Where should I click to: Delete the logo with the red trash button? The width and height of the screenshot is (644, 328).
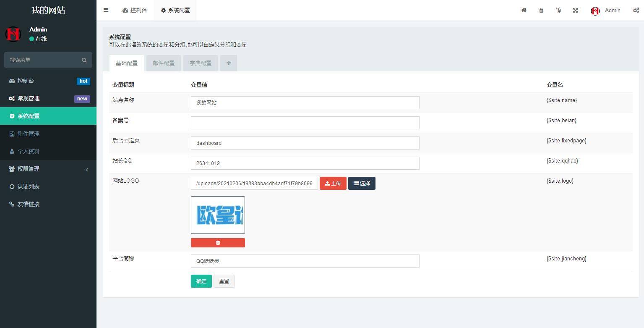218,242
